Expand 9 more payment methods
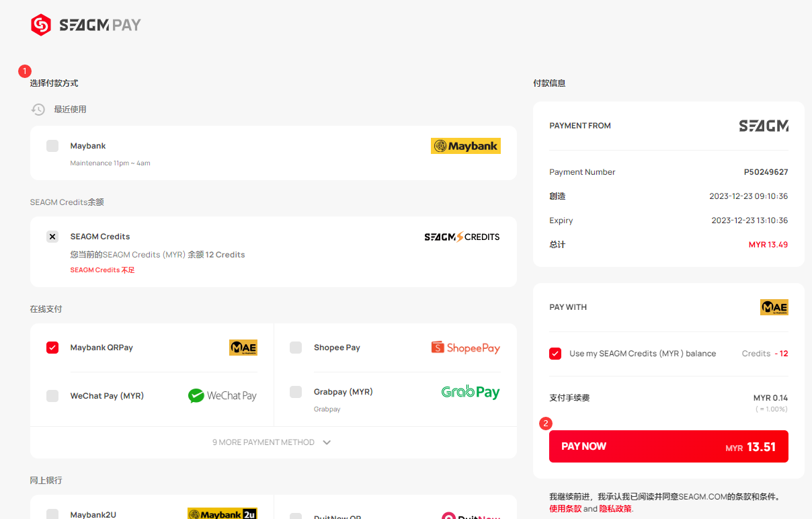 click(272, 442)
